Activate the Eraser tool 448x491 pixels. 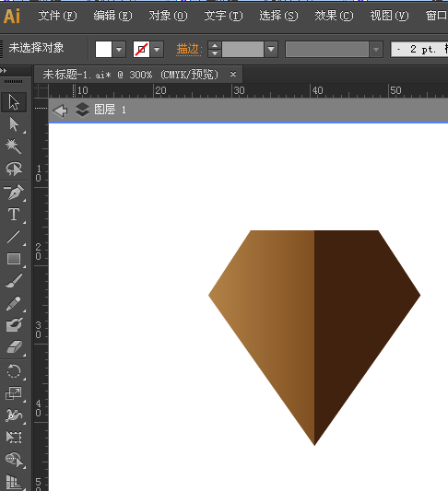[x=14, y=347]
